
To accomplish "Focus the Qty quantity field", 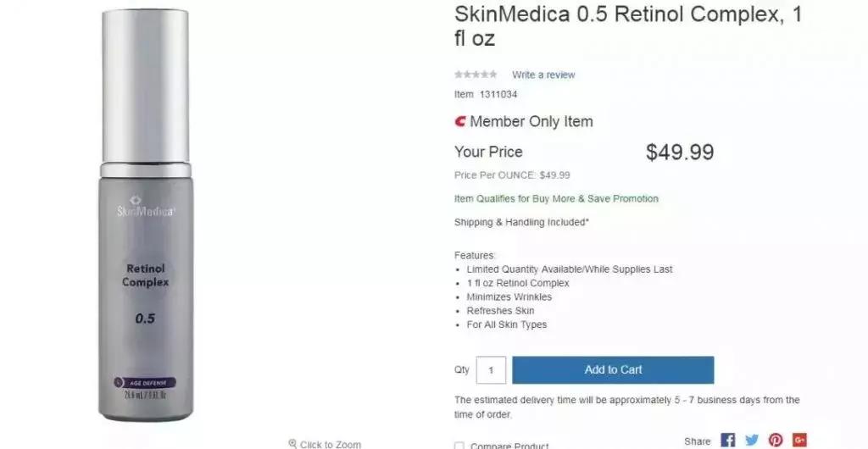I will pos(491,370).
